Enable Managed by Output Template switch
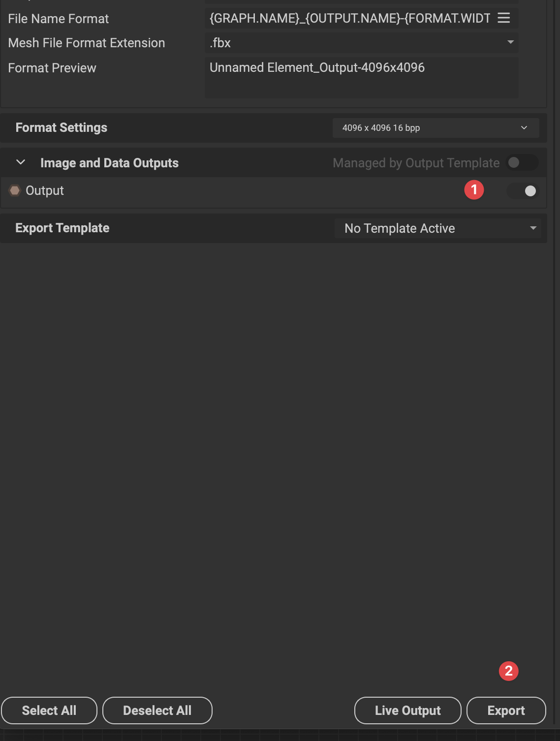 521,163
